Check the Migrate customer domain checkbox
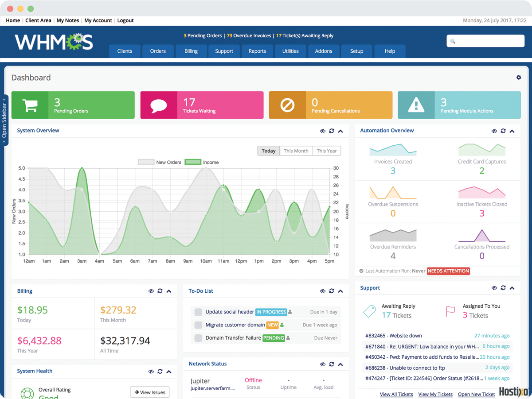Viewport: 532px width, 399px height. [x=198, y=325]
